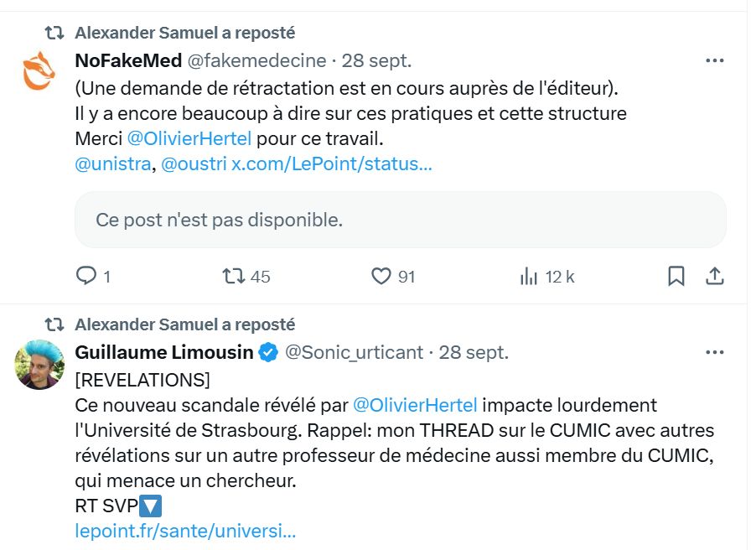Open more options for Guillaume Limousin post
This screenshot has height=550, width=756.
coord(714,352)
